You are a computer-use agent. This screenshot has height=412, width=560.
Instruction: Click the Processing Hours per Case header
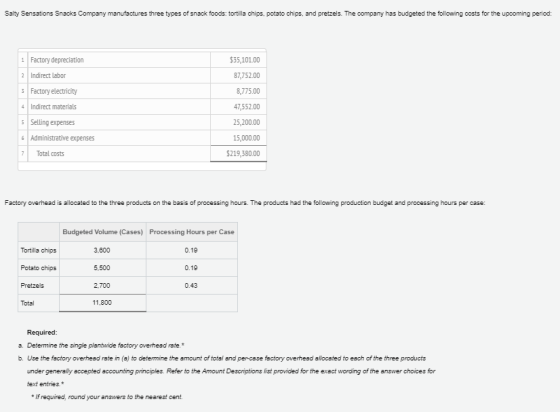pos(192,232)
